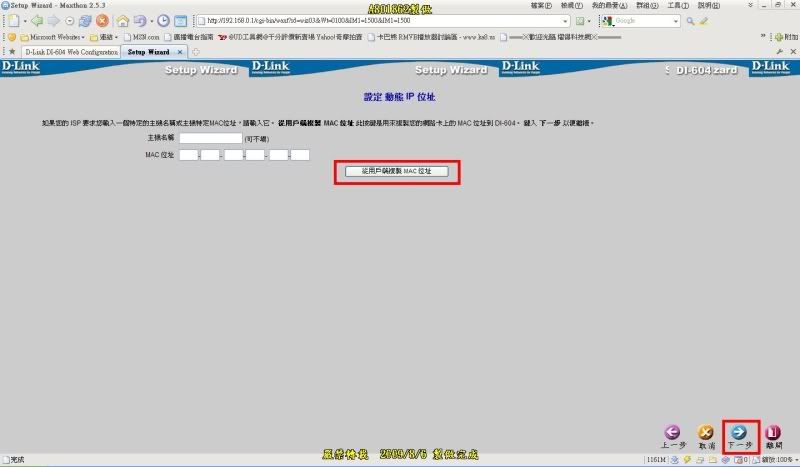800x467 pixels.
Task: Click the 從用戶端複製 MAC 位址 button
Action: pos(396,171)
